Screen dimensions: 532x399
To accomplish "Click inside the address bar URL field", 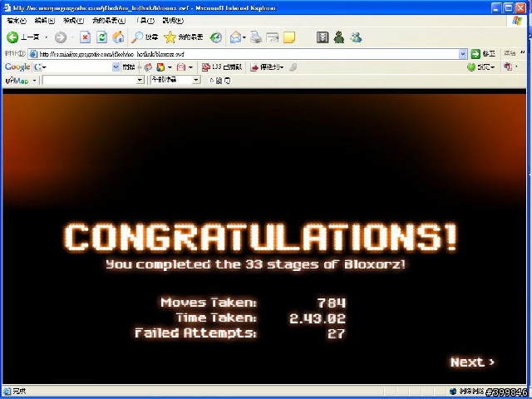I will 248,54.
